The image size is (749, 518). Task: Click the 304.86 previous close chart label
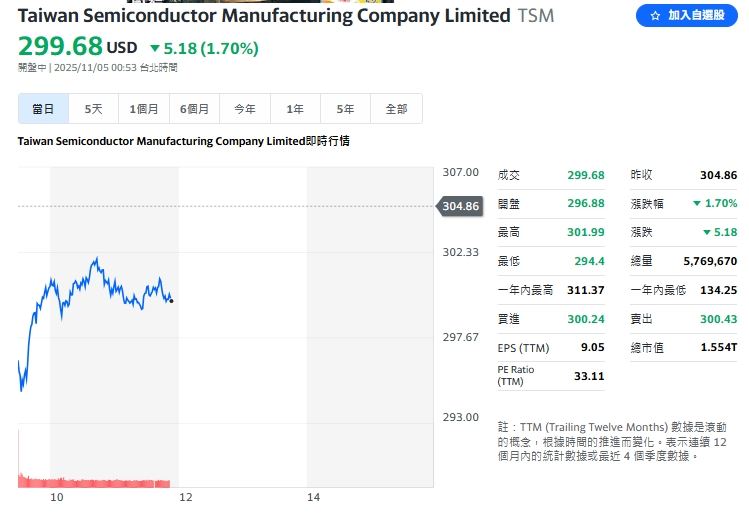(460, 206)
